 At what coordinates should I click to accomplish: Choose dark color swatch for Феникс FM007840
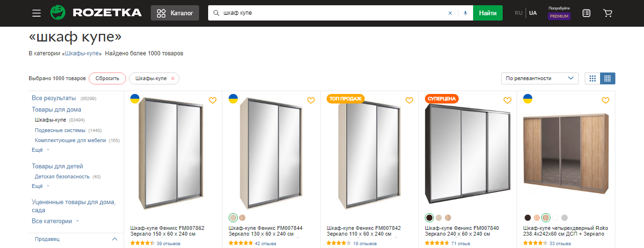pyautogui.click(x=430, y=217)
